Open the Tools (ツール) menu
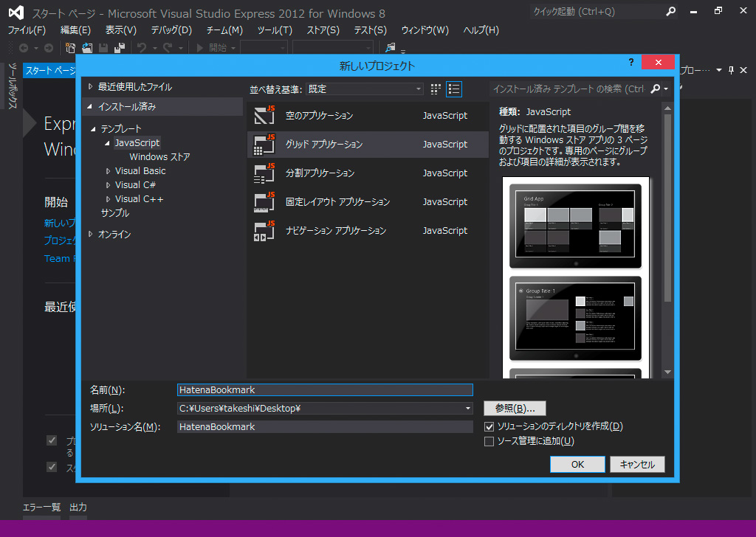 point(275,30)
